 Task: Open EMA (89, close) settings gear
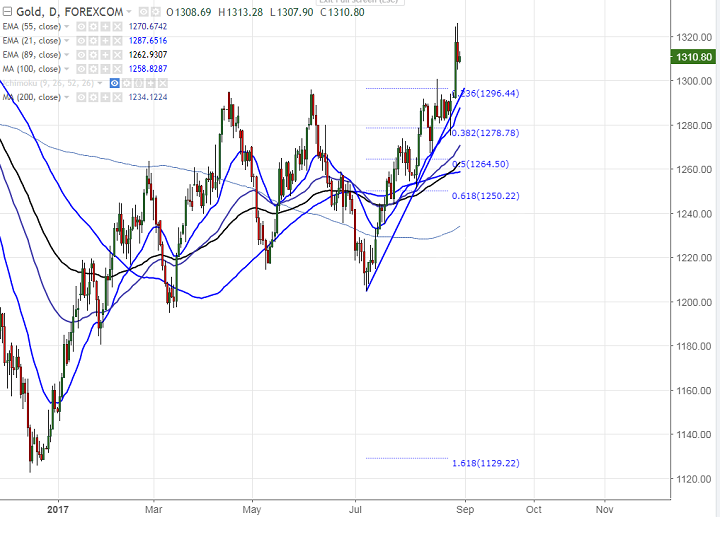tap(93, 55)
